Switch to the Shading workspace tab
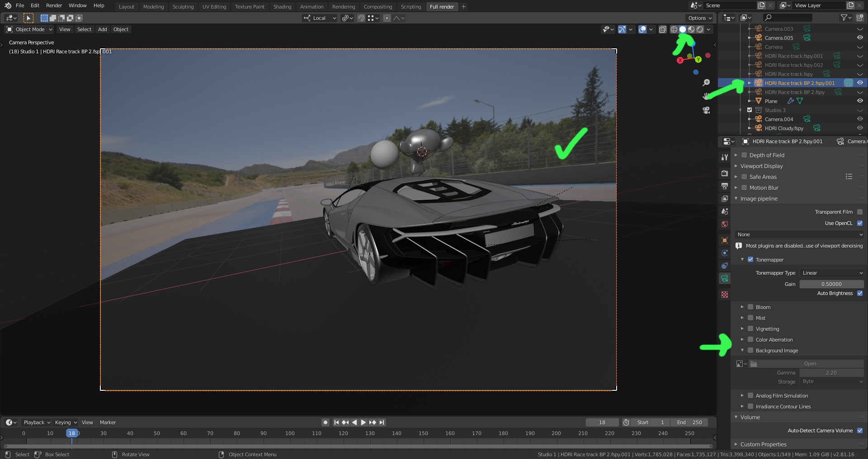 tap(282, 7)
